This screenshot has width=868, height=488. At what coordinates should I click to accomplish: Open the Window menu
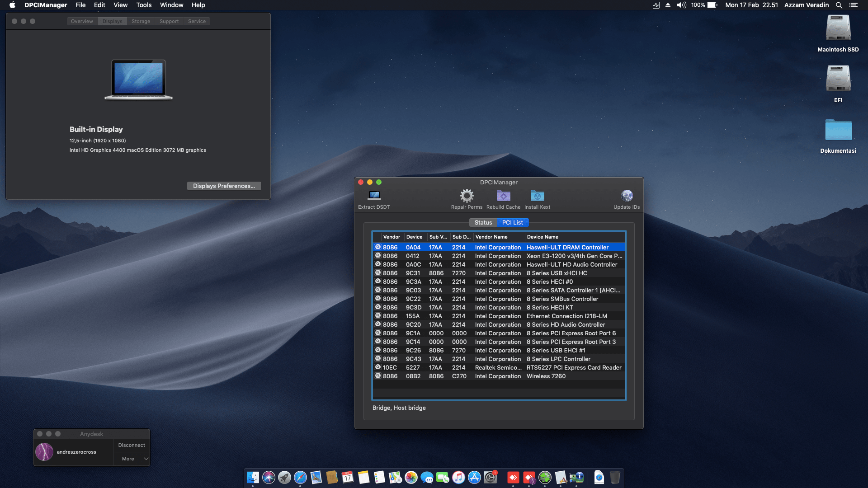click(171, 5)
